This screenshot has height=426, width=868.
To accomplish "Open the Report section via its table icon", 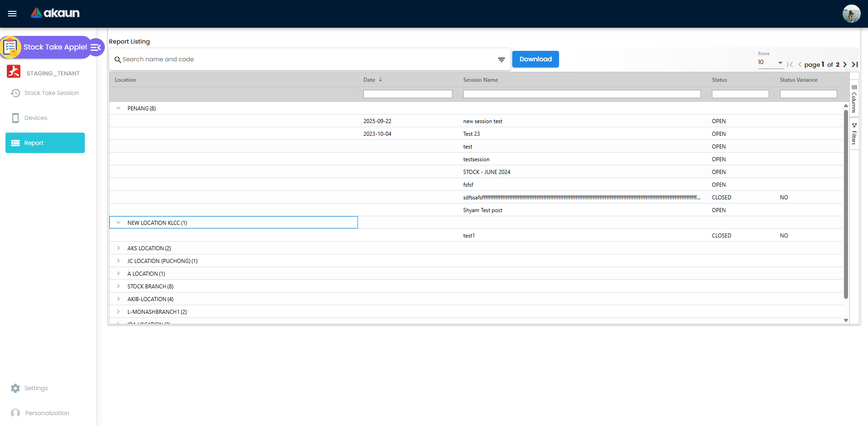I will point(15,142).
